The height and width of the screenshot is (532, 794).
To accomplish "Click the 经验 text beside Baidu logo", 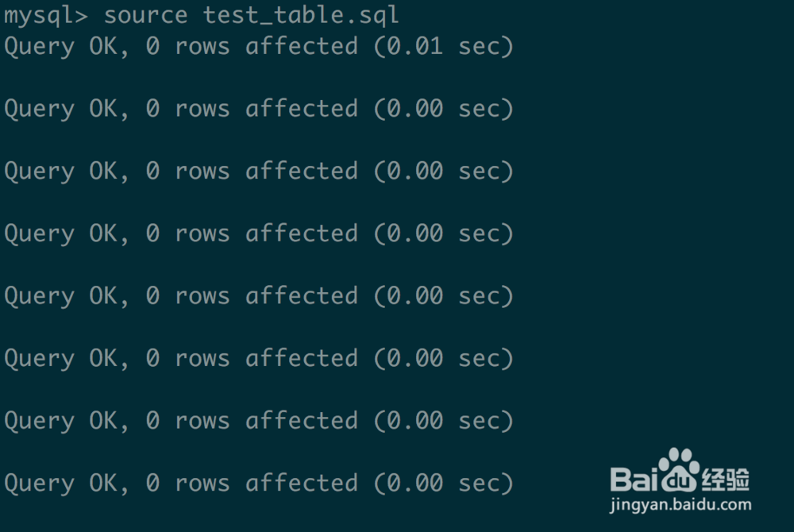I will (x=726, y=479).
